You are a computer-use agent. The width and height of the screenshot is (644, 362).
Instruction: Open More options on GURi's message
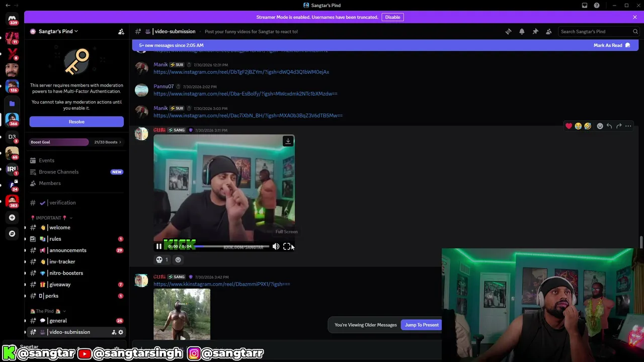point(628,126)
